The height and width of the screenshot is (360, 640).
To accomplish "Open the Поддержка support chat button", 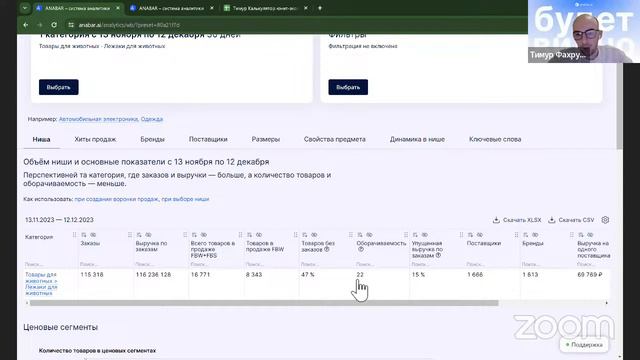I will coord(584,345).
